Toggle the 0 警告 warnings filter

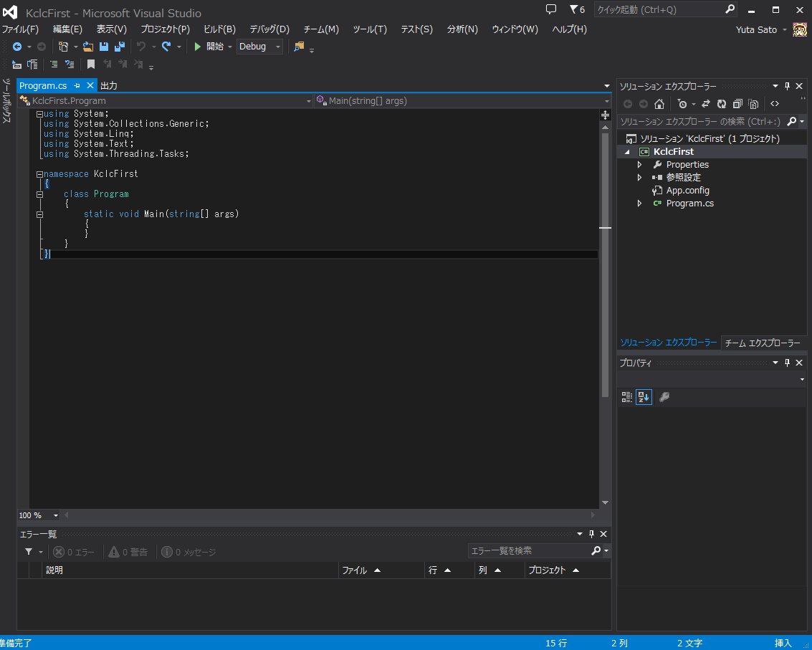point(128,552)
